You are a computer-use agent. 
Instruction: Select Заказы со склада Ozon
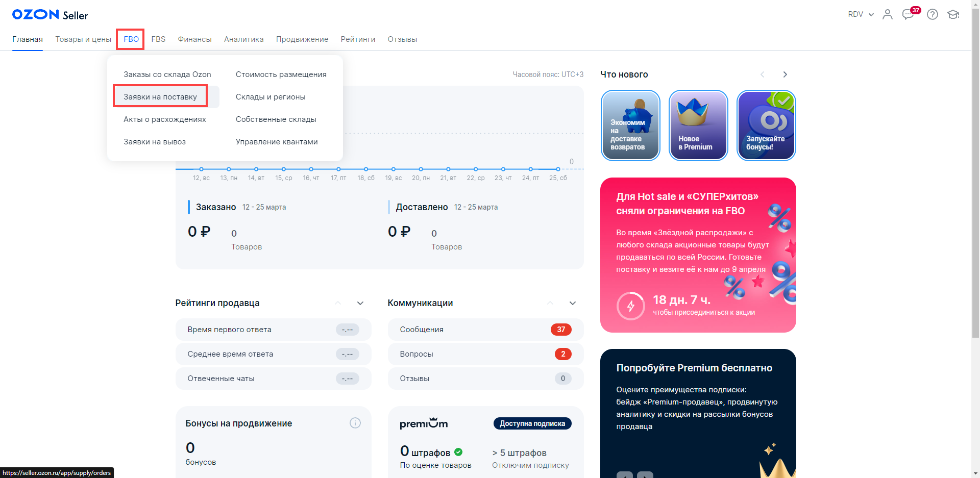(167, 74)
